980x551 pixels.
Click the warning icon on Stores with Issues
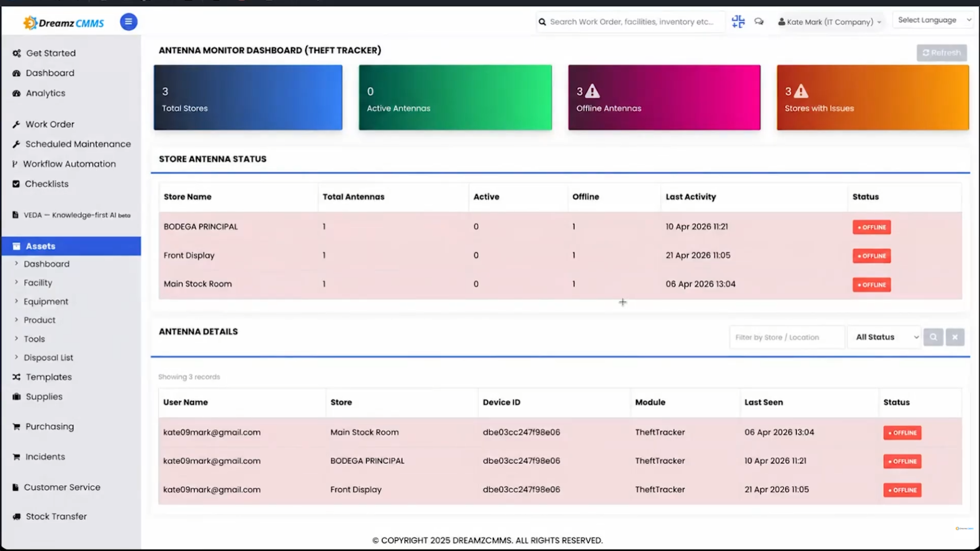click(800, 91)
